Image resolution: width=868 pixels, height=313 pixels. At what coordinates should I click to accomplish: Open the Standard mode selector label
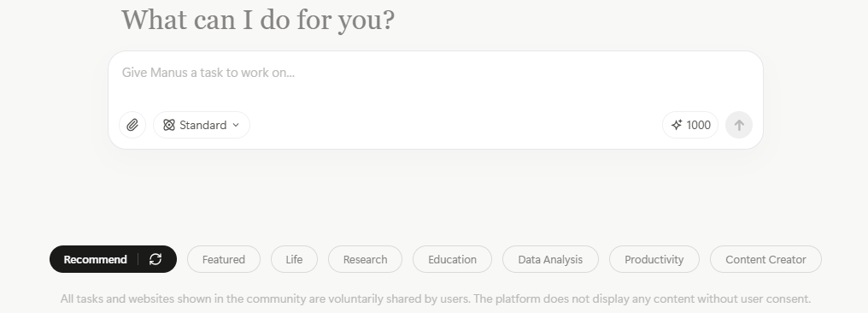202,125
